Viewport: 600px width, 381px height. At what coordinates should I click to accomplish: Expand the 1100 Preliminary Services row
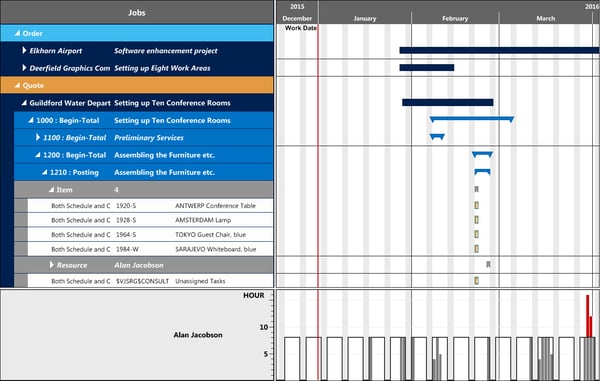tap(38, 137)
